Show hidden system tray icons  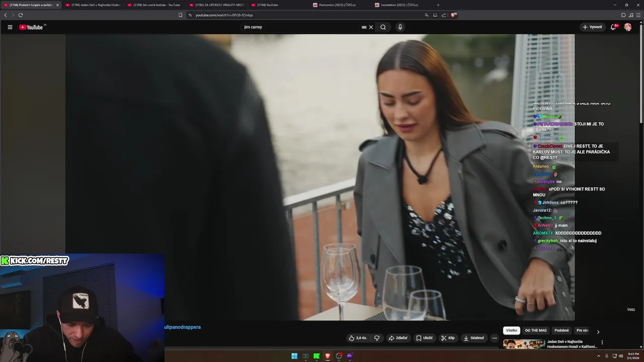[x=599, y=356]
